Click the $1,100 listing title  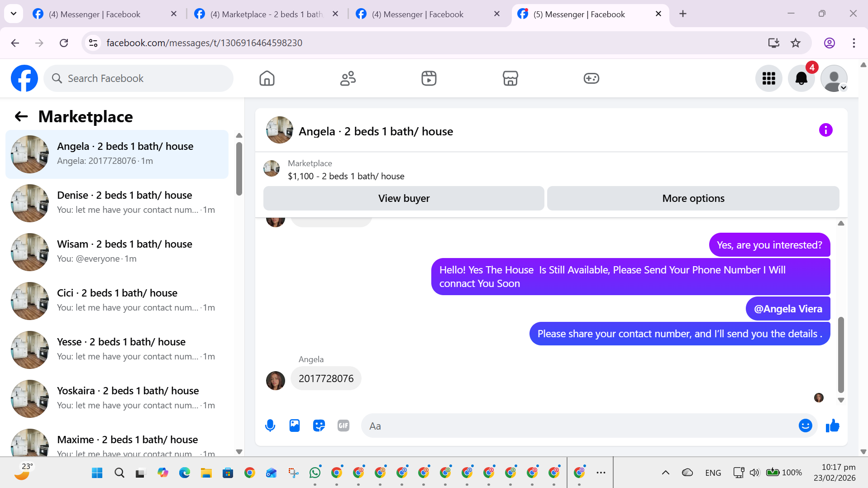(346, 176)
